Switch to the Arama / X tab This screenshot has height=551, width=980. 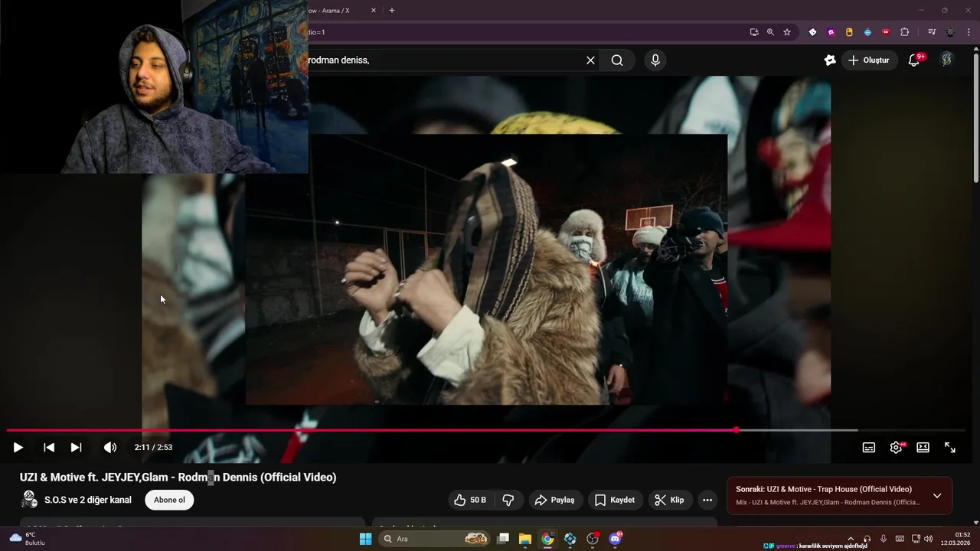point(337,10)
